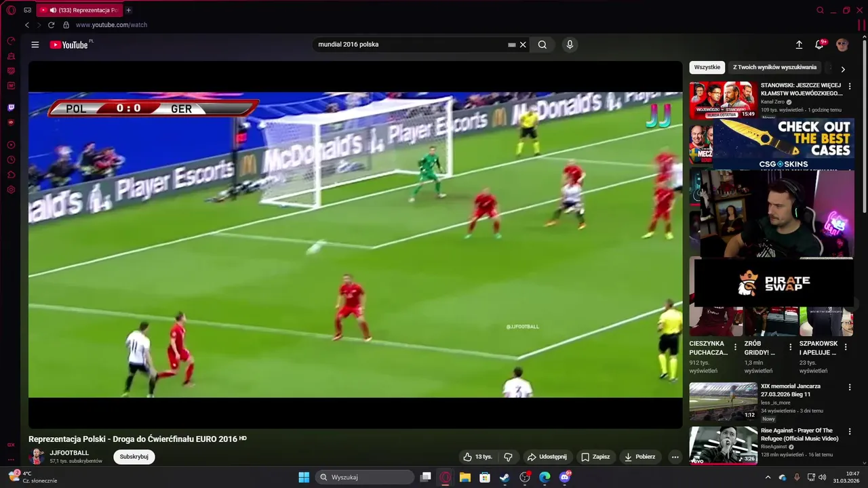Open options for Stanowski video

pos(850,87)
